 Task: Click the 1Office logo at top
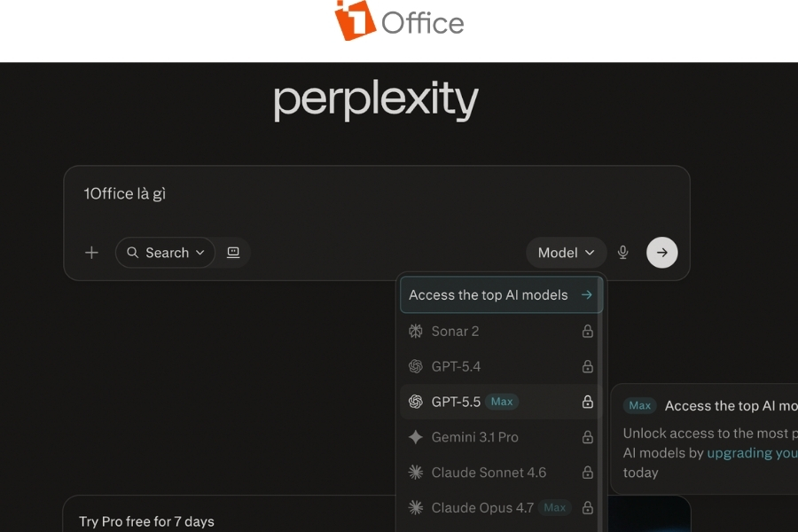[399, 21]
